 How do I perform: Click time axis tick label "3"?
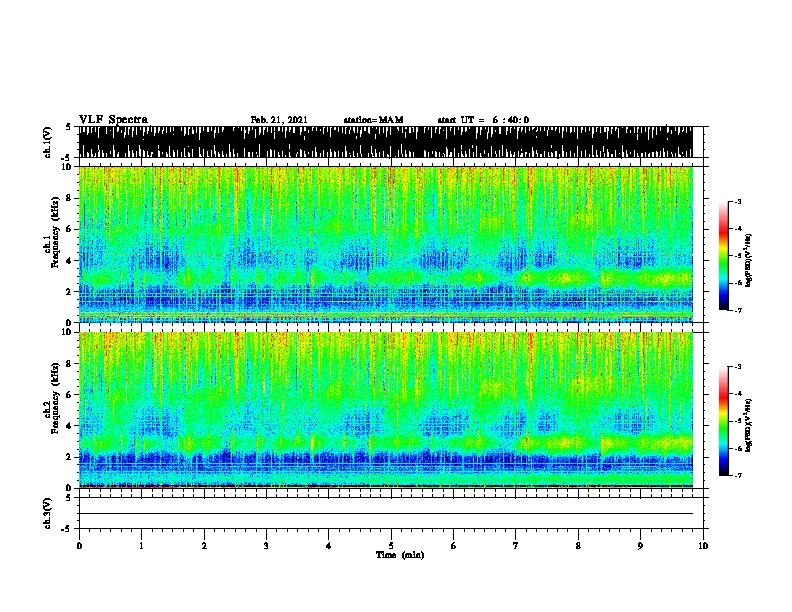coord(266,545)
